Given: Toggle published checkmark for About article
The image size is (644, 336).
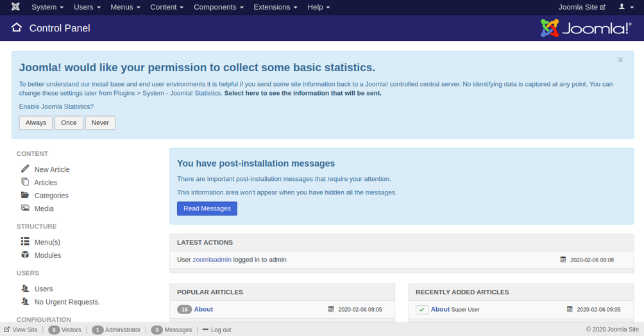Looking at the screenshot, I should (422, 310).
